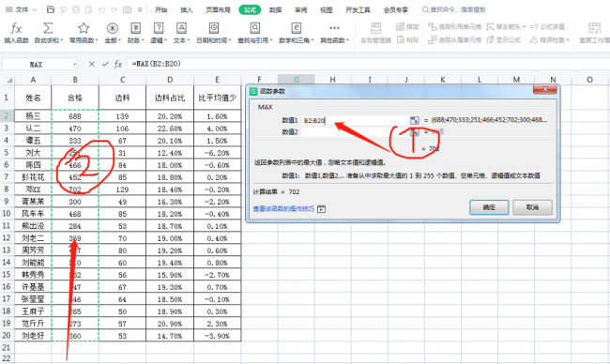The image size is (610, 364).
Task: Click Trace Precedents (追踪引用单元格)
Action: pos(455,27)
